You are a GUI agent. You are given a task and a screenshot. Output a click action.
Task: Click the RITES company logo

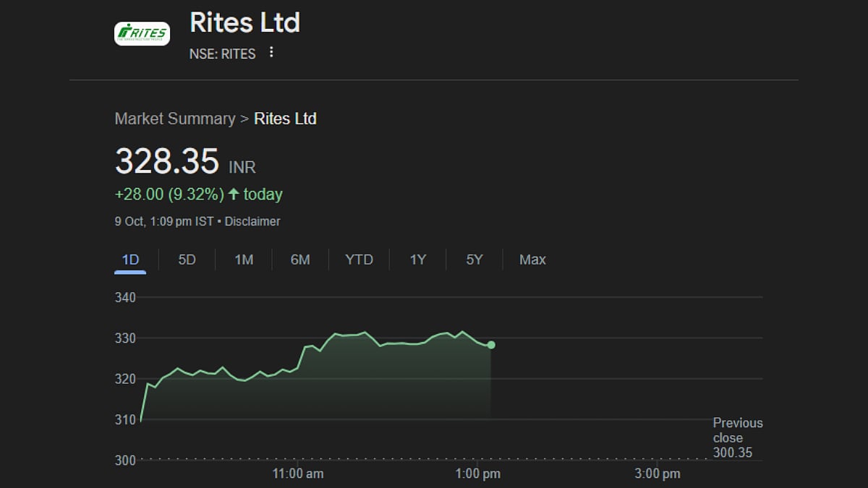click(142, 33)
